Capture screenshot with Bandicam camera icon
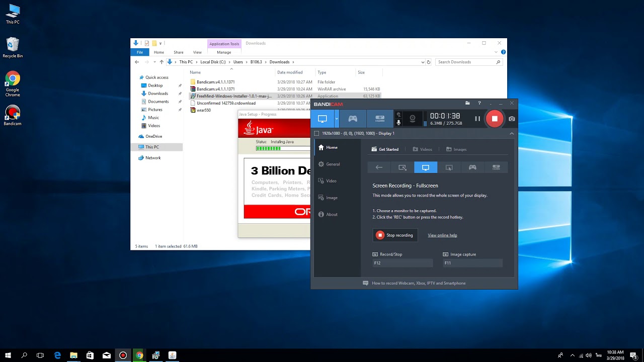The width and height of the screenshot is (644, 362). point(512,119)
